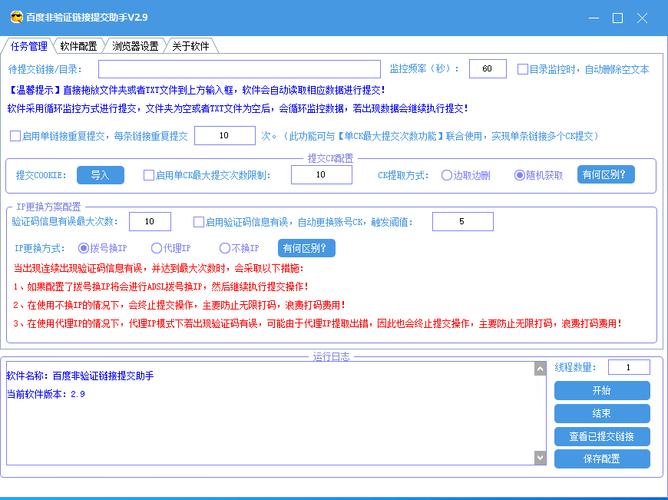Switch to the 任务管理 tab
Image resolution: width=668 pixels, height=500 pixels.
pos(29,46)
